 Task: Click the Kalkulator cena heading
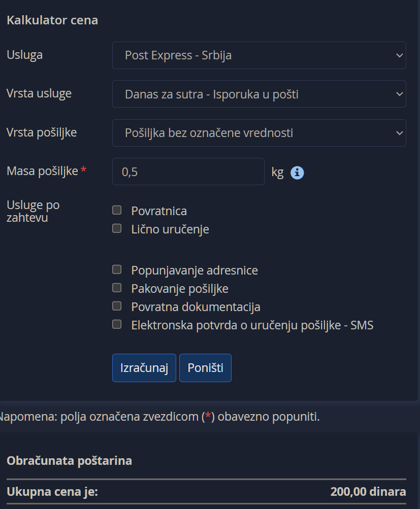pos(52,20)
